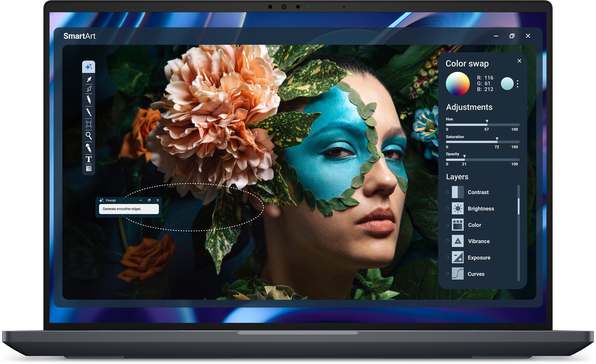The width and height of the screenshot is (596, 364).
Task: Click the Opacity slider track
Action: coord(483,159)
